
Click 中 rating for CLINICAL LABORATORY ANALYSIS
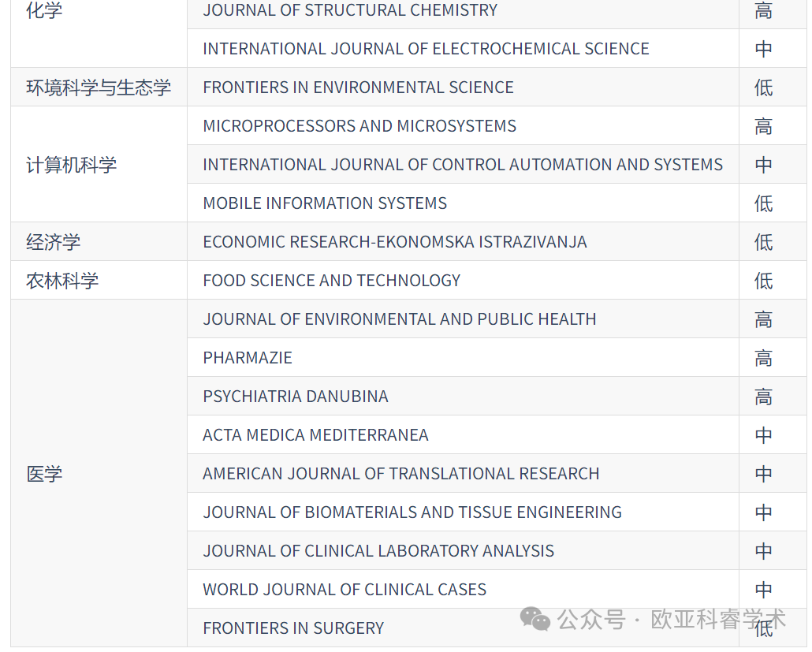coord(763,551)
